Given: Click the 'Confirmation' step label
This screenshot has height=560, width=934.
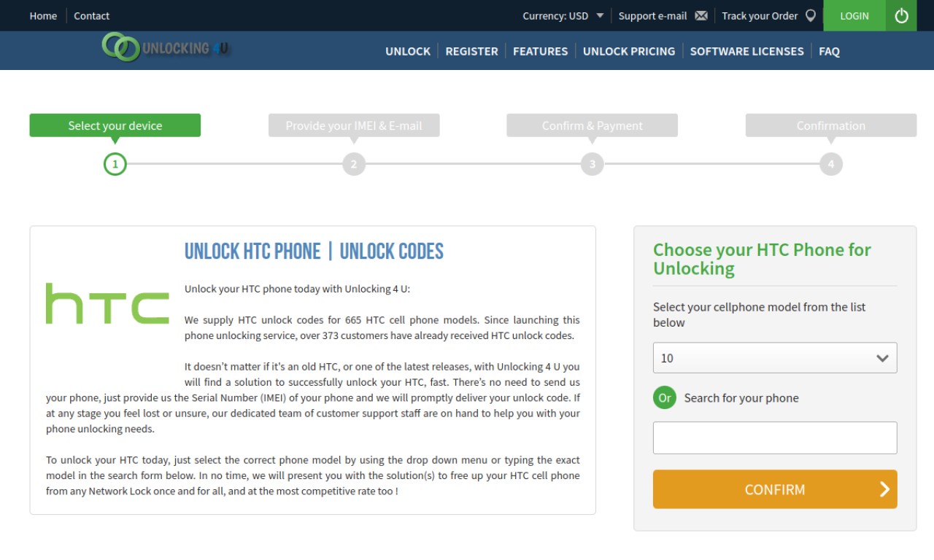Looking at the screenshot, I should pos(831,125).
